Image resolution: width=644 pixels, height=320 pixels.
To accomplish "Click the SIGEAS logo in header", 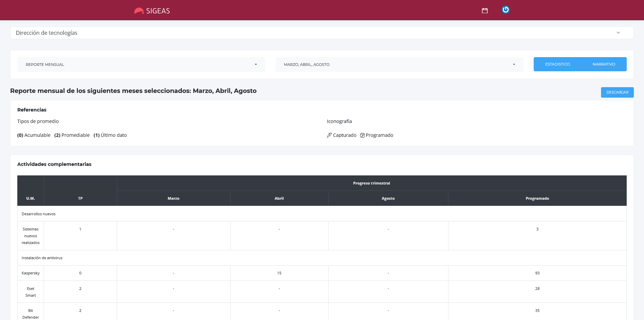I will point(152,11).
